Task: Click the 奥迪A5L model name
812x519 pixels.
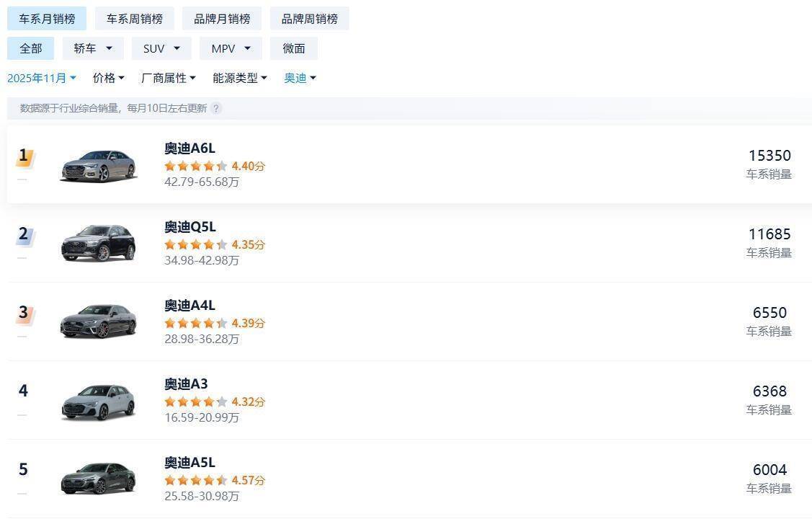Action: (x=189, y=463)
